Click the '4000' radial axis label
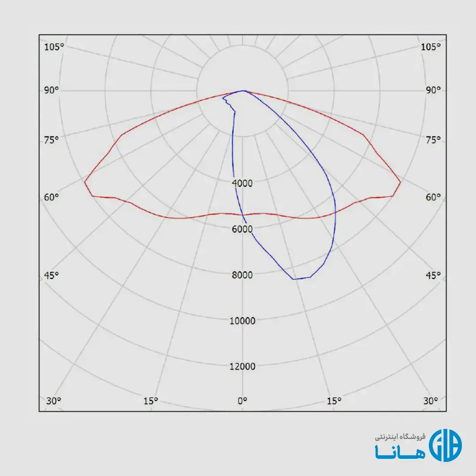Image resolution: width=476 pixels, height=476 pixels. click(x=242, y=183)
